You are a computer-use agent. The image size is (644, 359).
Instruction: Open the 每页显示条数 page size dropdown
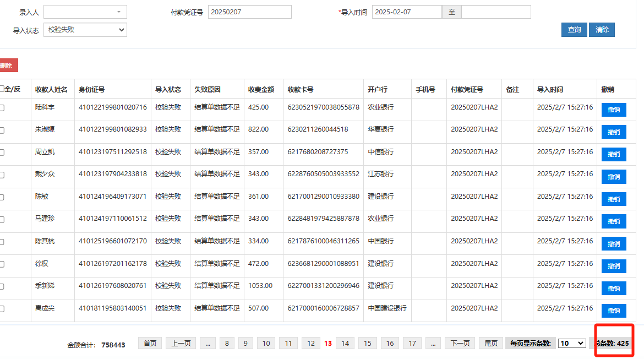571,343
